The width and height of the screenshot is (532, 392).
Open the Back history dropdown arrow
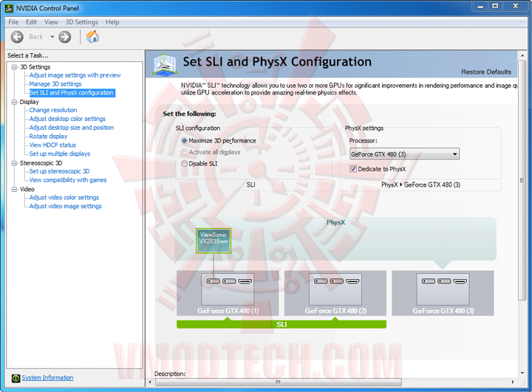click(52, 37)
